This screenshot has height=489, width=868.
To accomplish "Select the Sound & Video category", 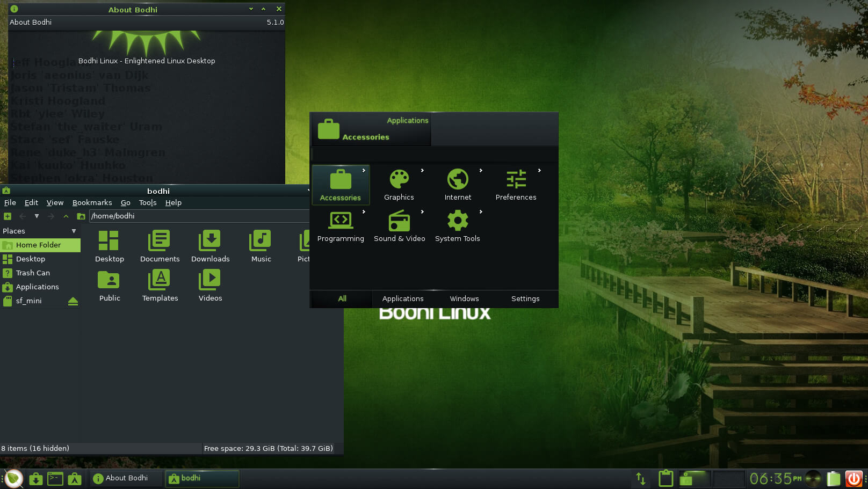I will point(399,221).
